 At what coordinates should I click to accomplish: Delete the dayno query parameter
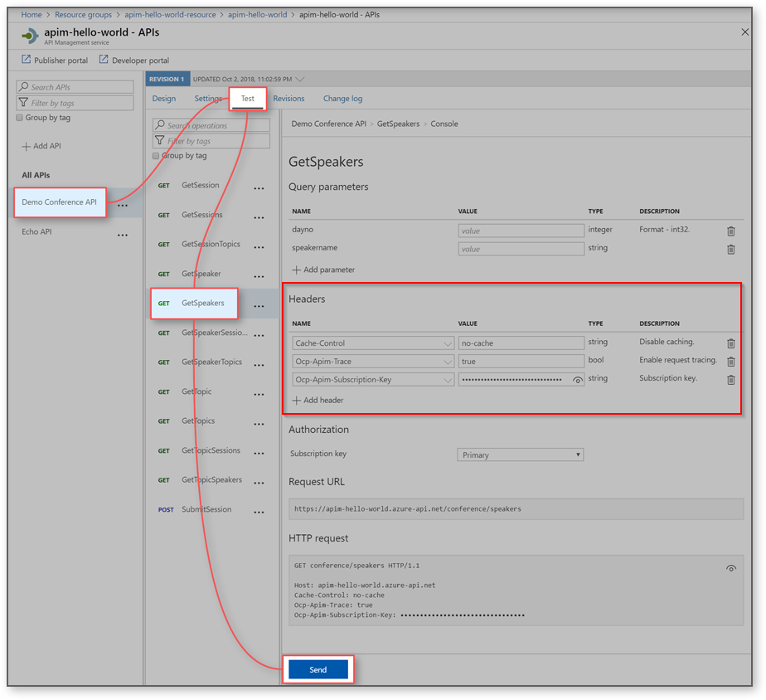pyautogui.click(x=730, y=230)
